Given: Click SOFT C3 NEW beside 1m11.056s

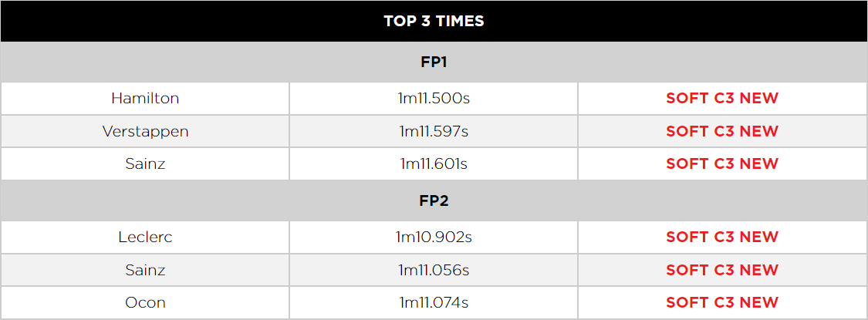Looking at the screenshot, I should click(x=722, y=270).
